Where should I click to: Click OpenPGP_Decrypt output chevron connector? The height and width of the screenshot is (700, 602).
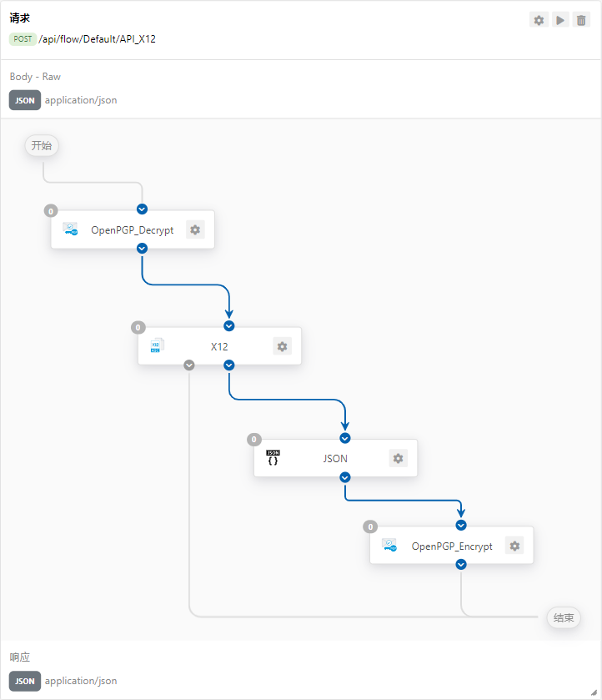(142, 248)
